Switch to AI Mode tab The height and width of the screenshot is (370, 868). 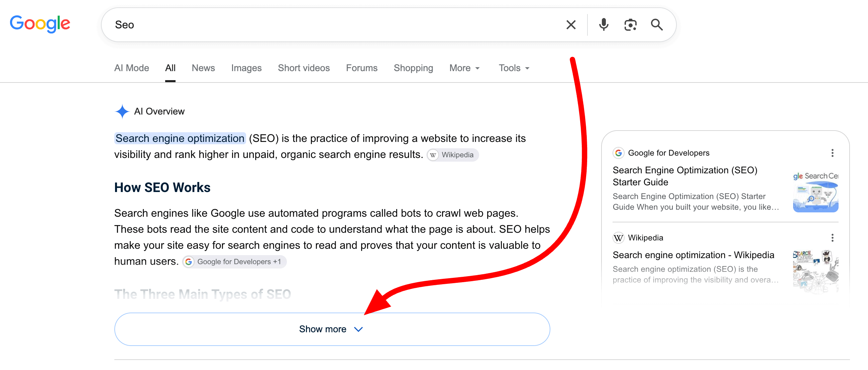pos(131,68)
